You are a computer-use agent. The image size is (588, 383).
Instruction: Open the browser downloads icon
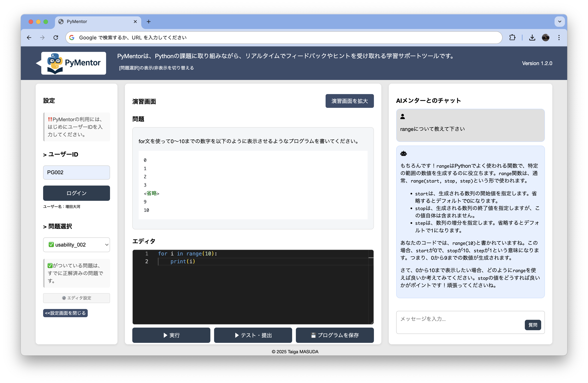(x=532, y=38)
